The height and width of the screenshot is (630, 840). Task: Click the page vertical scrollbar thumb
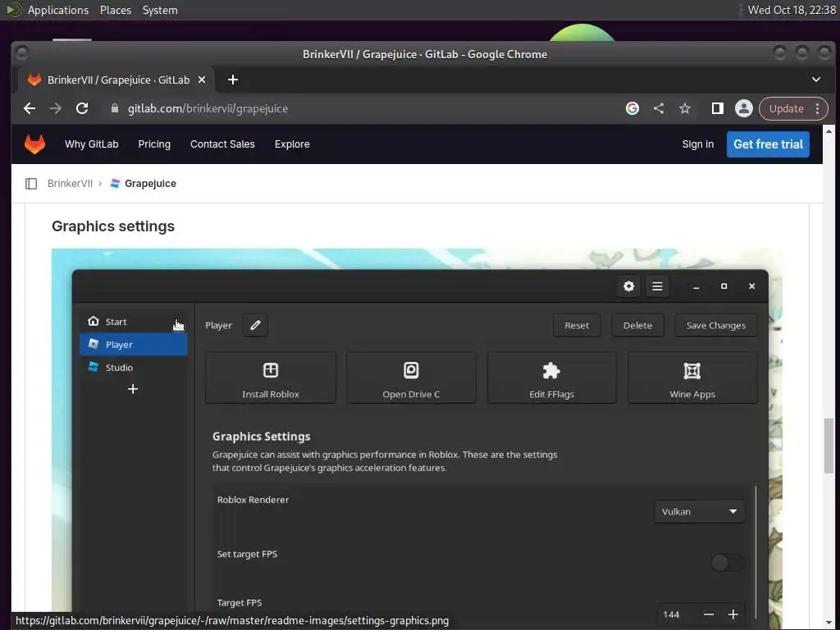[829, 445]
